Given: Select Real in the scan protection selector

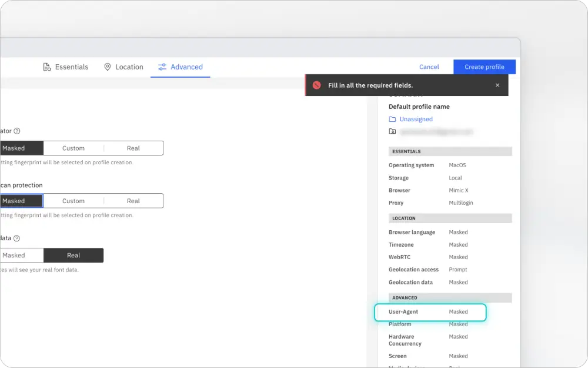Looking at the screenshot, I should point(133,201).
